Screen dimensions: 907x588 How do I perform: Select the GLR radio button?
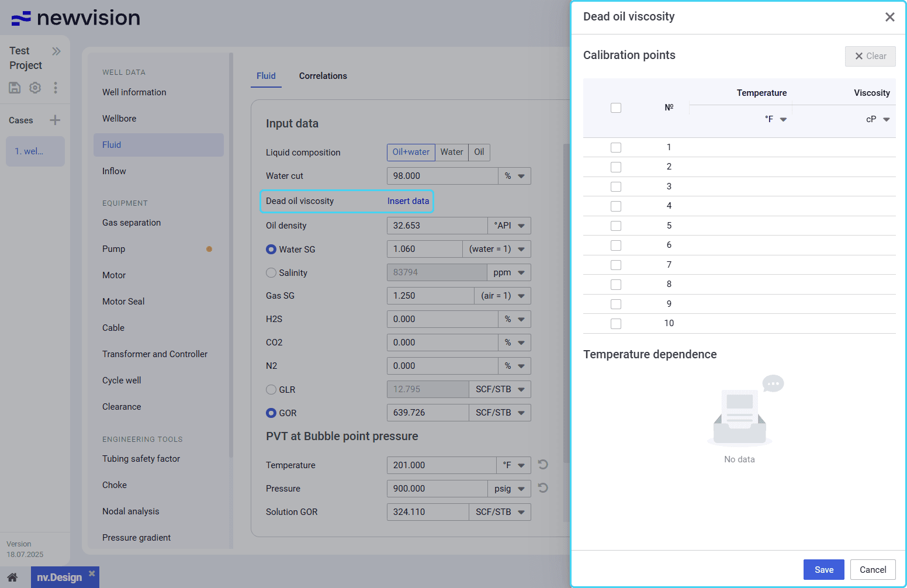coord(271,390)
